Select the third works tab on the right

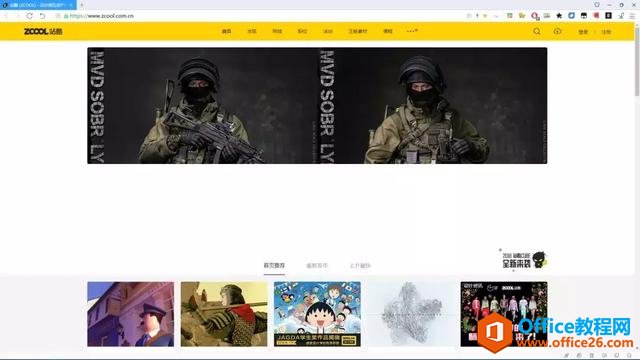tap(360, 266)
